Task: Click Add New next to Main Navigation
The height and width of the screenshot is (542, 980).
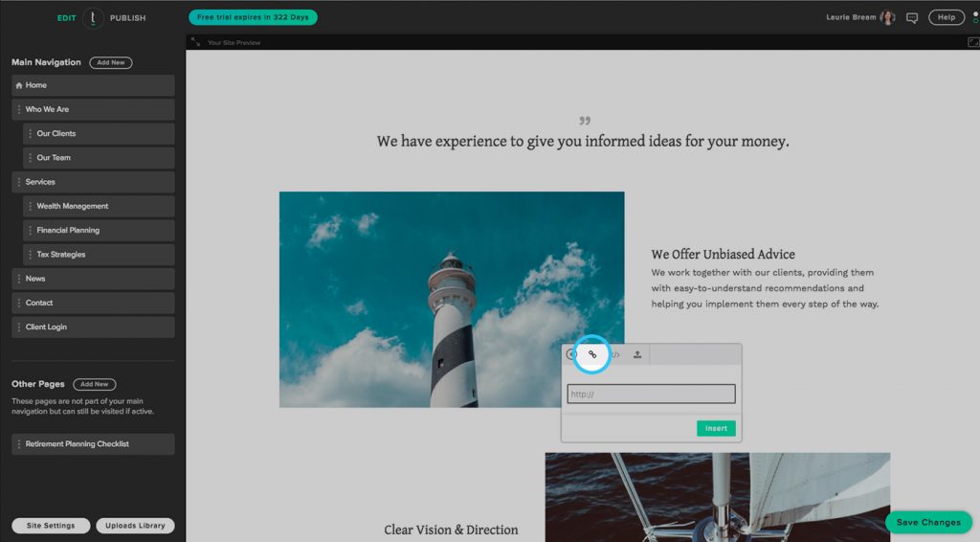Action: [111, 62]
